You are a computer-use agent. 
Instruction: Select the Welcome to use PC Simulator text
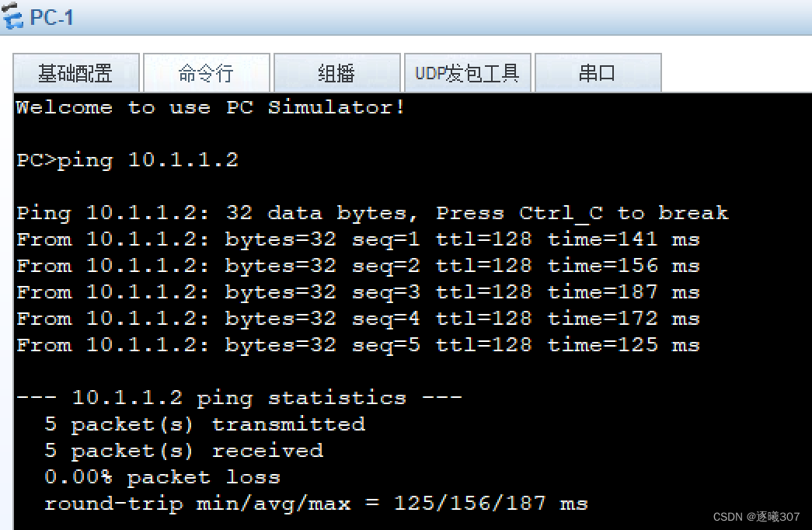(208, 107)
